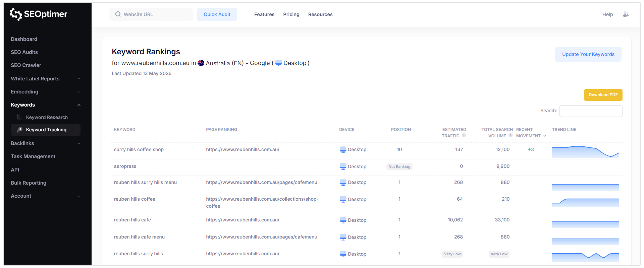Click the Keyword Tracking key icon
644x268 pixels.
(19, 130)
